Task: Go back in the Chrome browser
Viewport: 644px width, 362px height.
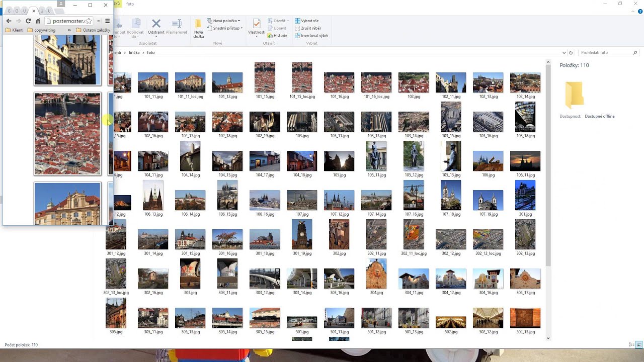Action: click(9, 21)
